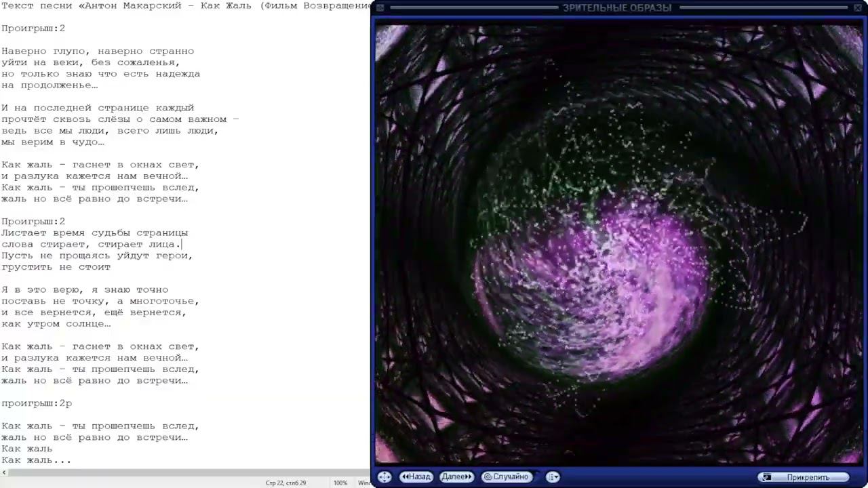868x488 pixels.
Task: Toggle full-screen visualization icon
Action: pyautogui.click(x=384, y=476)
